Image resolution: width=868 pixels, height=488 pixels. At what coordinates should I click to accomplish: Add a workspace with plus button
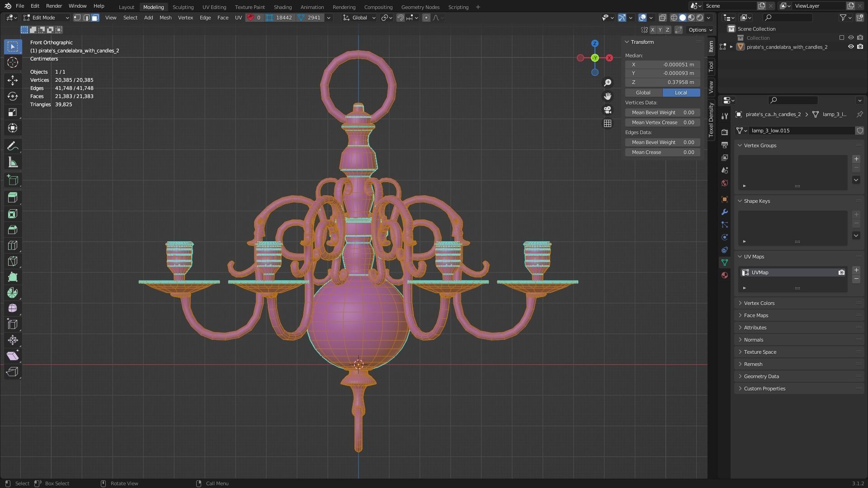[478, 7]
